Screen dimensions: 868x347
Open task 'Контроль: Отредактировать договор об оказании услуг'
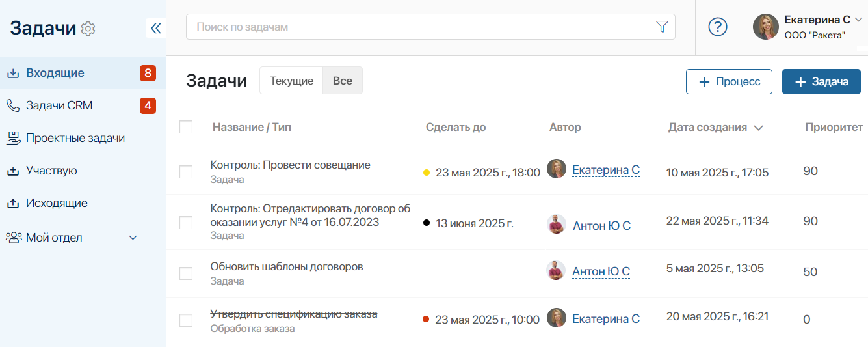pyautogui.click(x=310, y=215)
